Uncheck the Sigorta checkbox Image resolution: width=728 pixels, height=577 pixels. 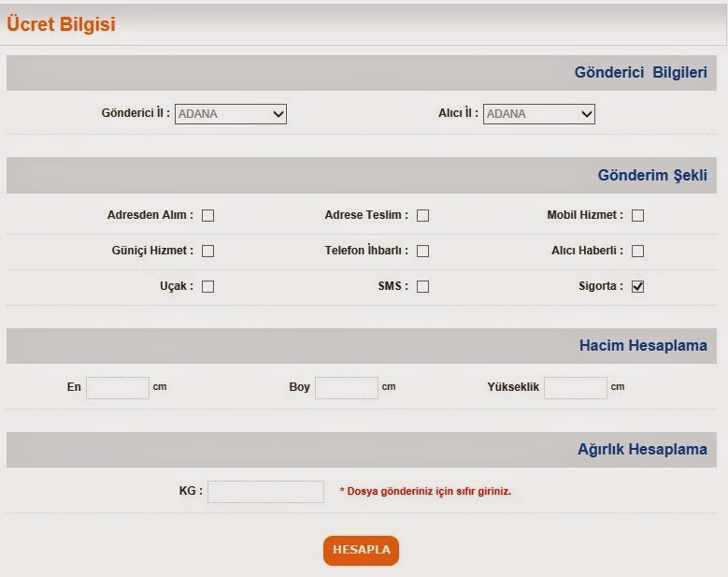638,287
